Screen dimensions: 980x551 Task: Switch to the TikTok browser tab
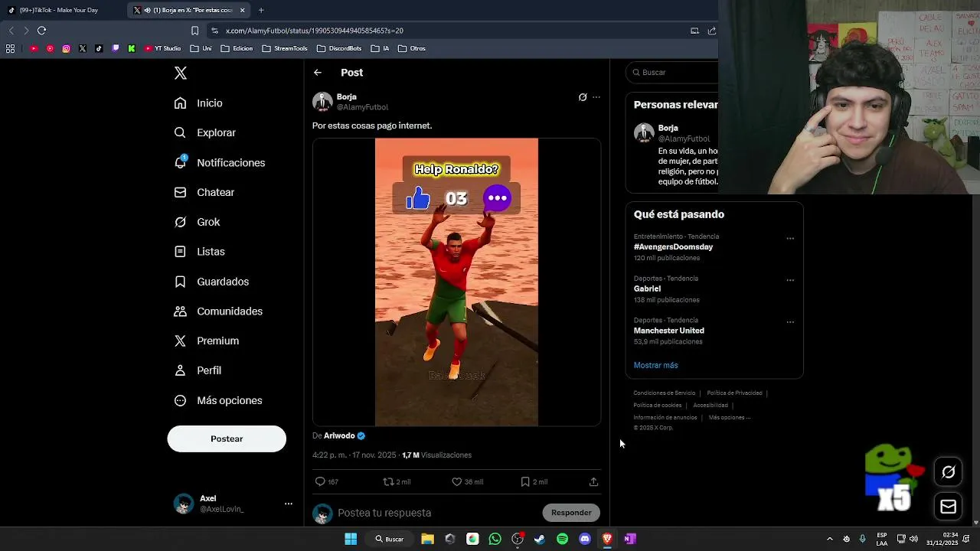(60, 10)
